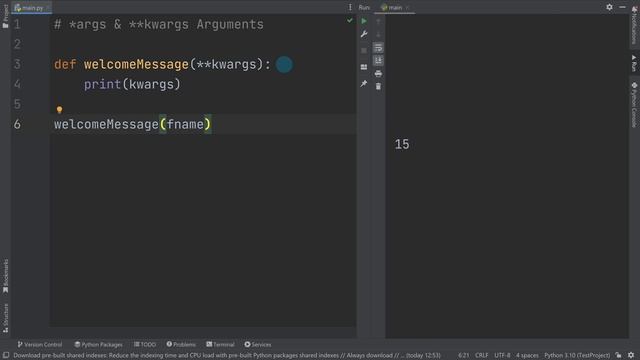Viewport: 640px width, 360px height.
Task: Click the lightbulb intention icon
Action: click(x=60, y=109)
